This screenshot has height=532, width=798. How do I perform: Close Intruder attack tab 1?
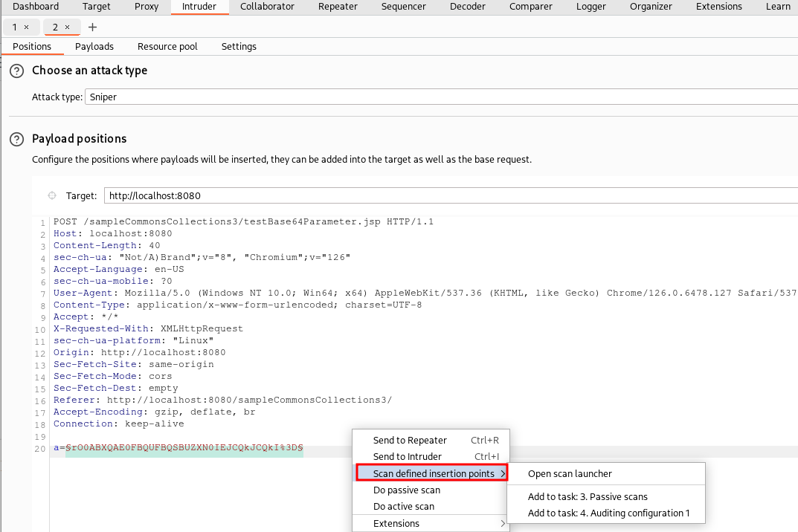coord(27,27)
